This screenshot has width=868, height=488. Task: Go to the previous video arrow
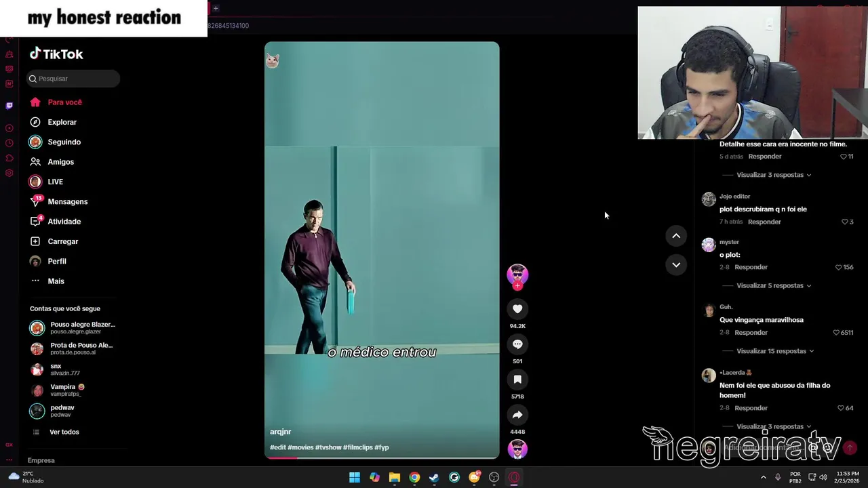(676, 236)
